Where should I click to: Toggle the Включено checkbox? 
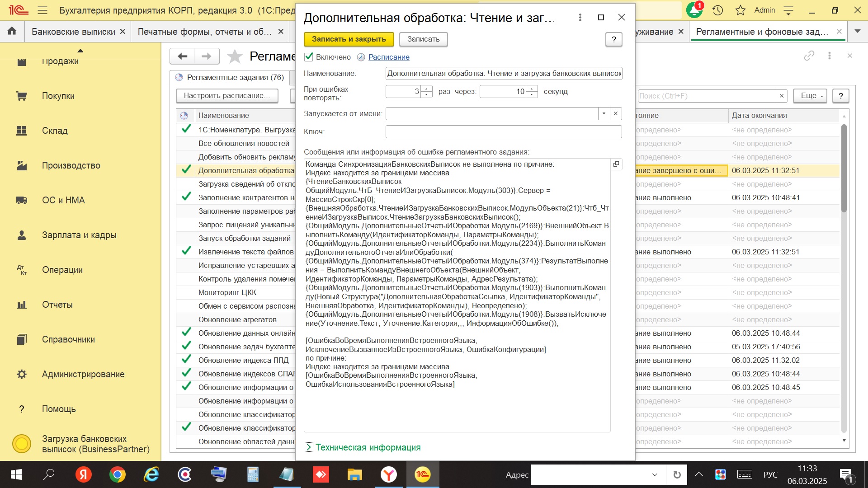coord(309,57)
